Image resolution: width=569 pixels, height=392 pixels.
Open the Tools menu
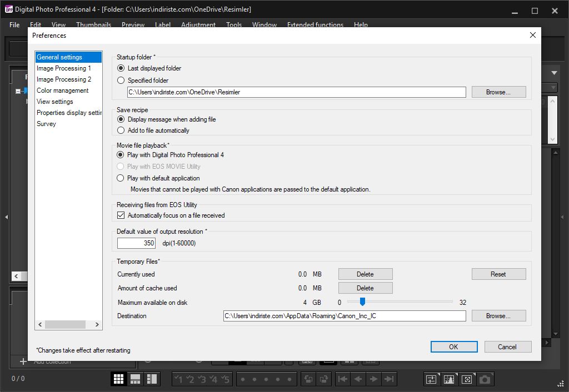tap(234, 24)
